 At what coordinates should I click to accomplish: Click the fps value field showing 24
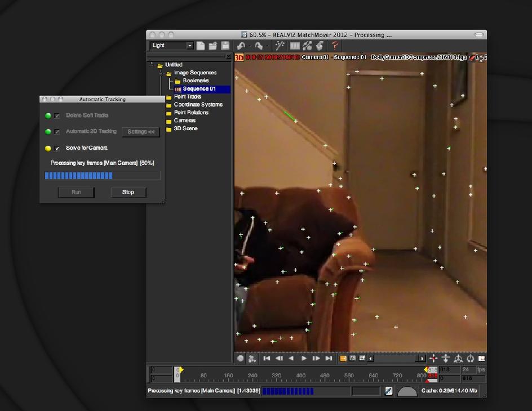coord(468,369)
